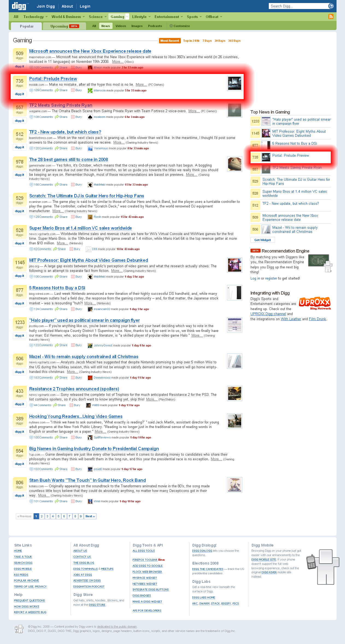
Task: Open the MIT Professor story thumbnail in the main list
Action: tap(235, 265)
